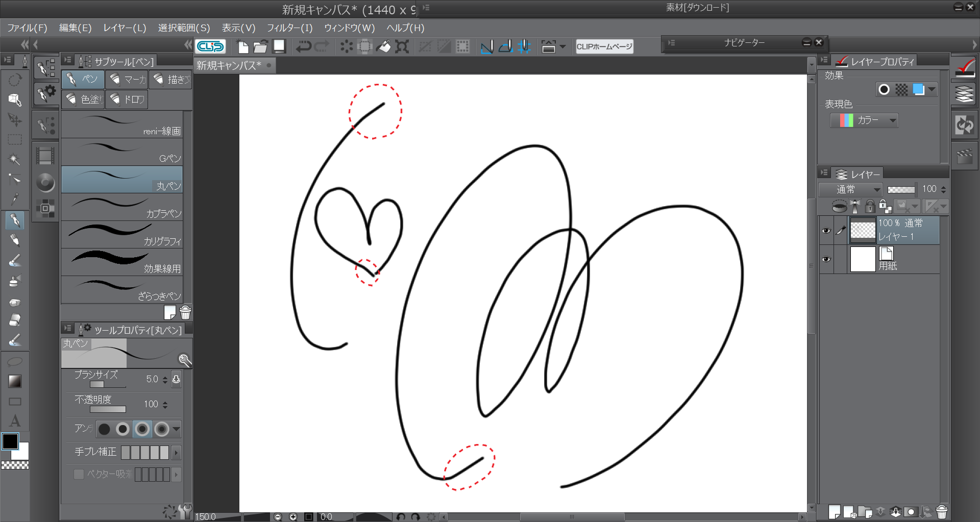Screen dimensions: 980x522
Task: Select the Text tool in the toolbar
Action: pos(15,421)
